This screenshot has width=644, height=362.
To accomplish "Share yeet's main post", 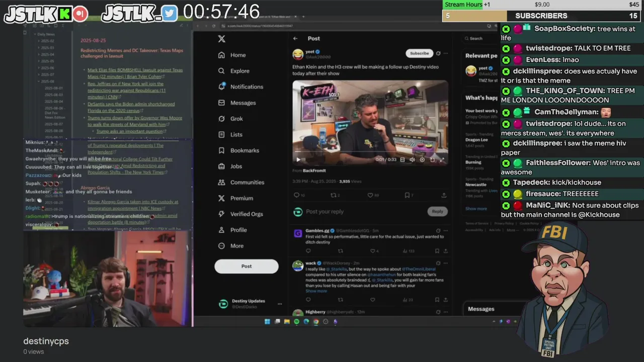I will [444, 195].
